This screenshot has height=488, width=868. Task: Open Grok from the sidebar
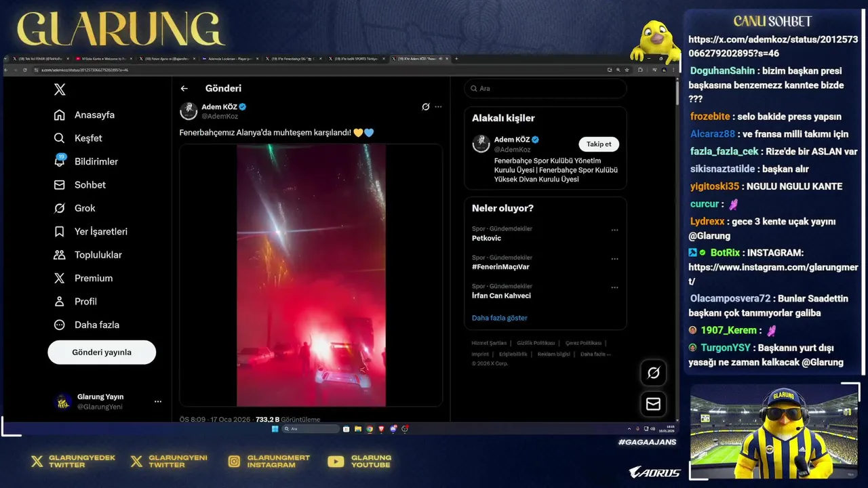click(x=75, y=208)
